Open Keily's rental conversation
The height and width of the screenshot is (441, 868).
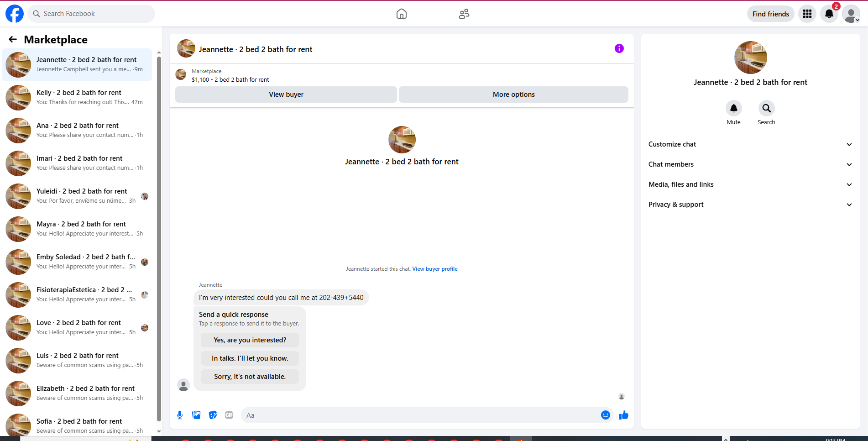click(77, 98)
